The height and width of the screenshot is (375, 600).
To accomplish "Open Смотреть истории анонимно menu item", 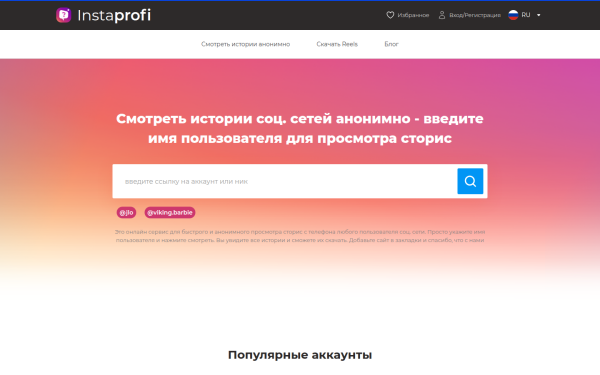I will tap(245, 44).
